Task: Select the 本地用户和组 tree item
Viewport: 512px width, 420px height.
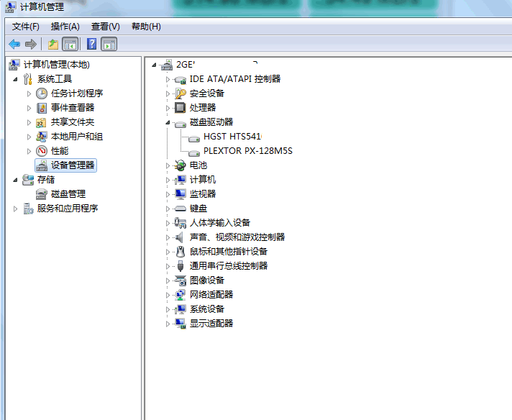Action: tap(77, 137)
